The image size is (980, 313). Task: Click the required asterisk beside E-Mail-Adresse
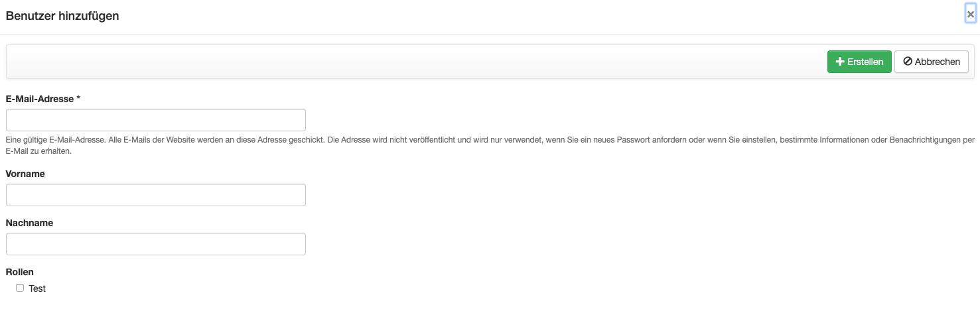click(78, 98)
